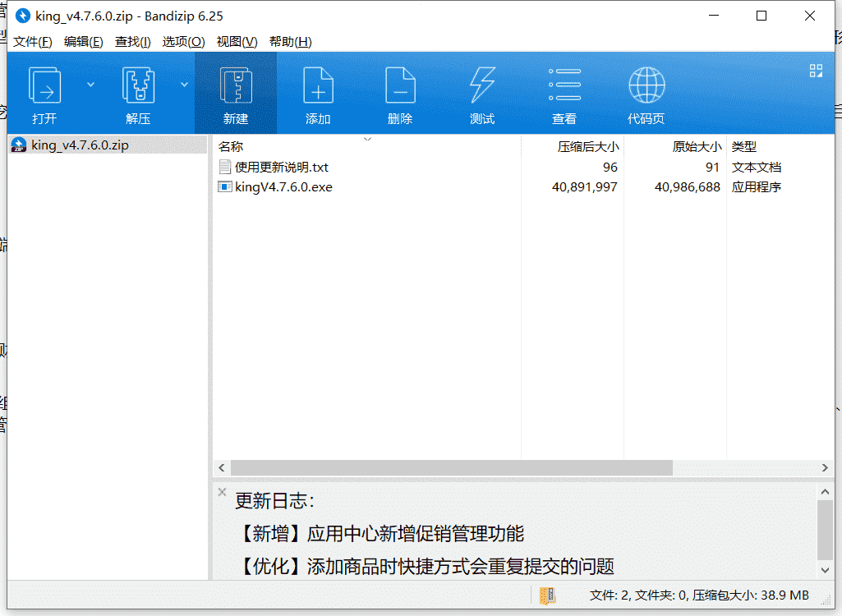842x616 pixels.
Task: Minimize the Bandizip window
Action: (714, 16)
